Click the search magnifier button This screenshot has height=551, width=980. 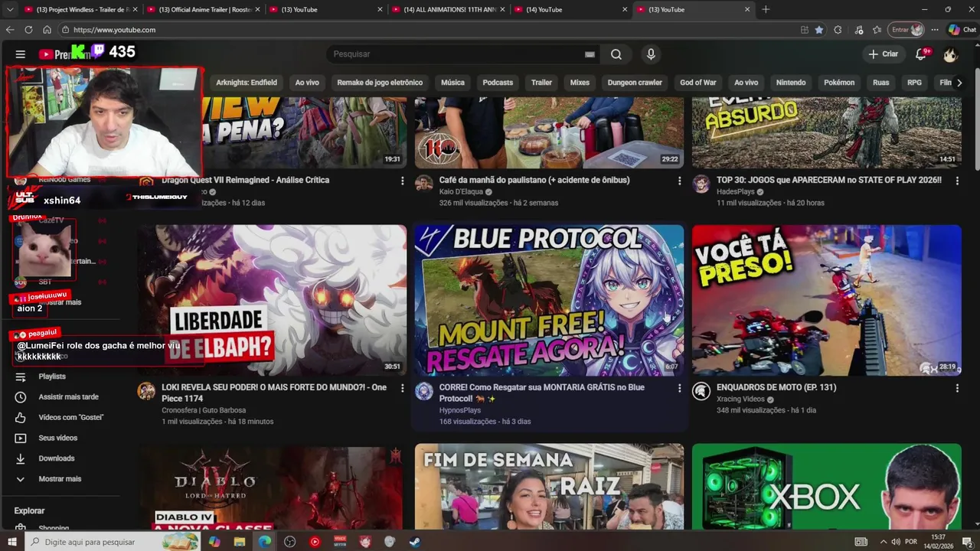click(616, 54)
